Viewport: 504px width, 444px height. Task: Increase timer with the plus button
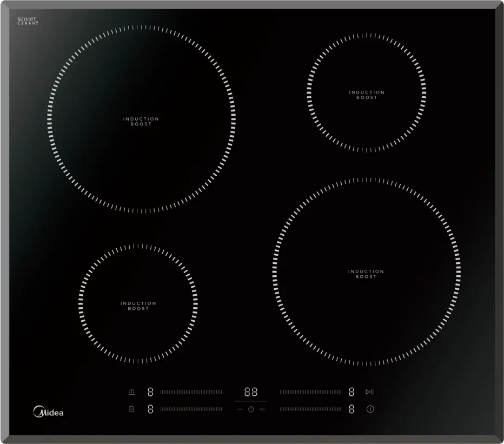point(262,409)
